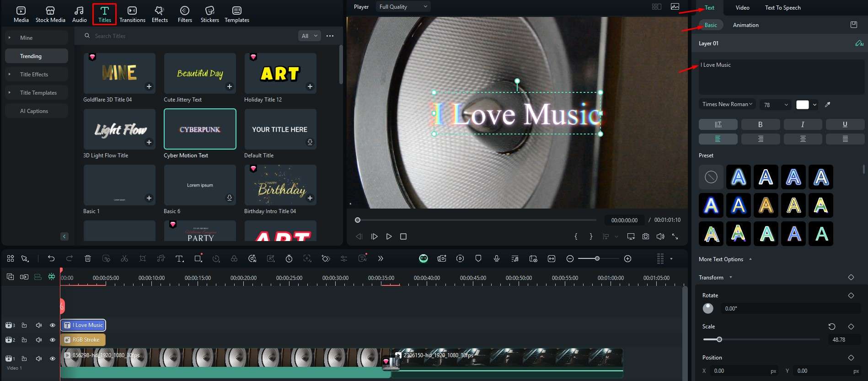The image size is (868, 381).
Task: Click the Mark In bracket icon
Action: (576, 236)
